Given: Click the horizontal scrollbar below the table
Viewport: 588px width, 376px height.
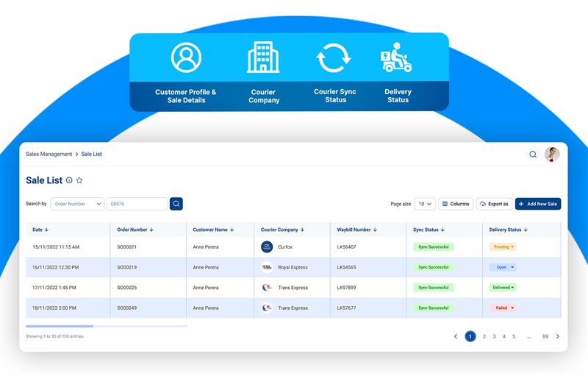Looking at the screenshot, I should 107,327.
